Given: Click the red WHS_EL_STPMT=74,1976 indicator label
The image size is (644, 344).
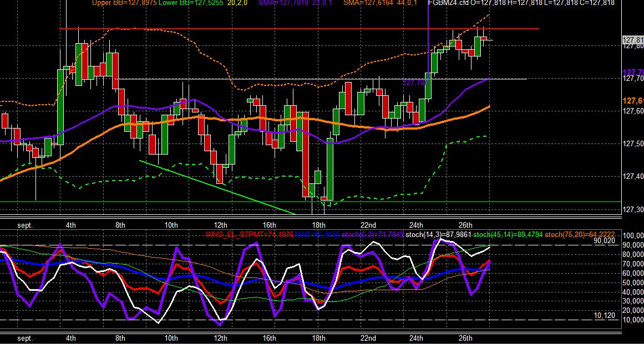Looking at the screenshot, I should 250,234.
